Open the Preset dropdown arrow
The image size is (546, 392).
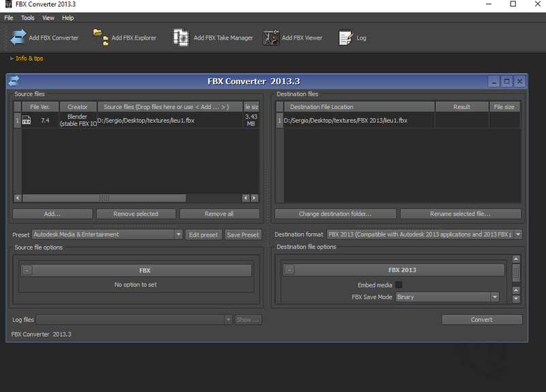178,235
